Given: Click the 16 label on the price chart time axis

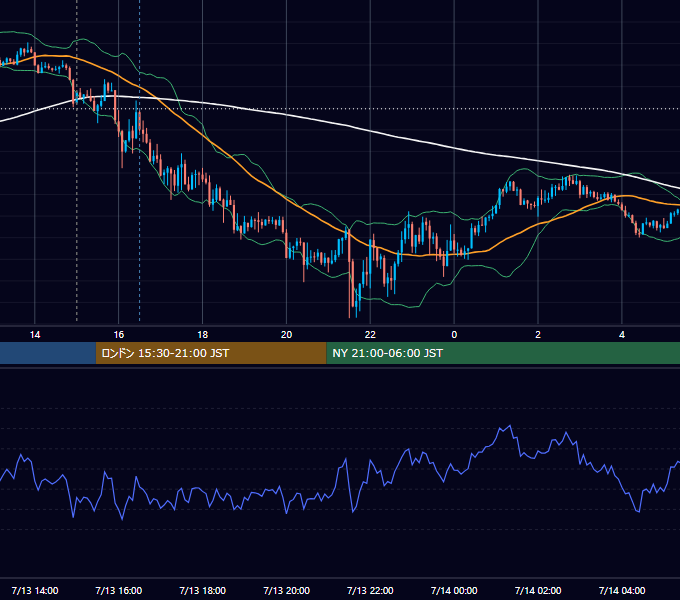Looking at the screenshot, I should click(x=118, y=335).
